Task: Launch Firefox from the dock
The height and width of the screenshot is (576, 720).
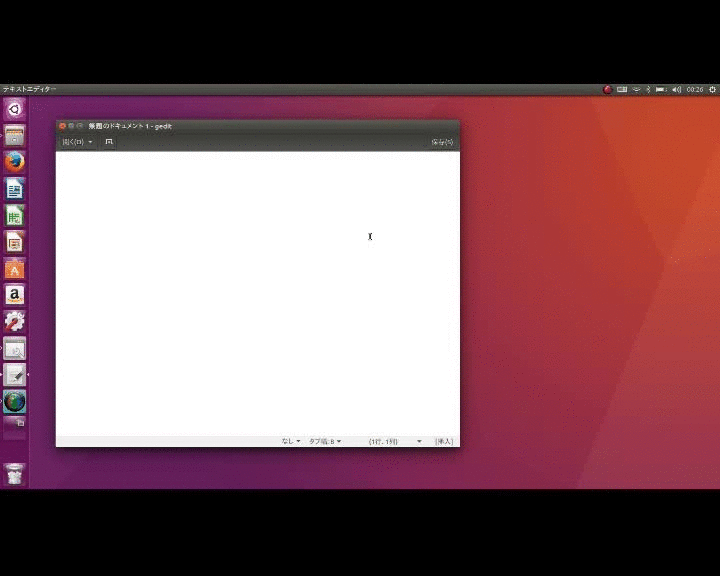Action: [x=14, y=162]
